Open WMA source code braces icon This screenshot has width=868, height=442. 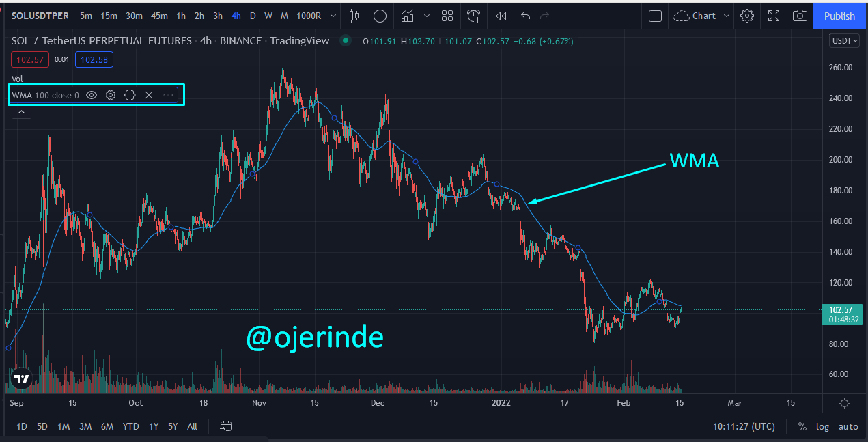point(130,95)
